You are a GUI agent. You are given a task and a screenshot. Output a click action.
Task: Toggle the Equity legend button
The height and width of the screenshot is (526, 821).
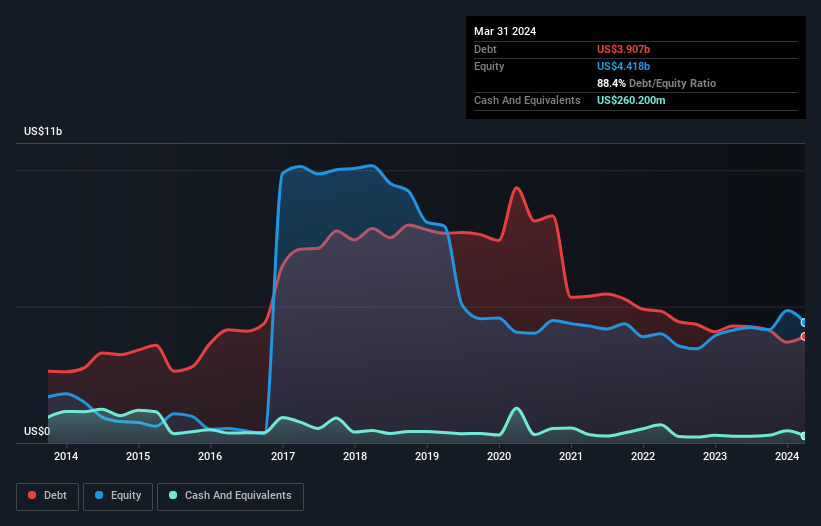[118, 496]
